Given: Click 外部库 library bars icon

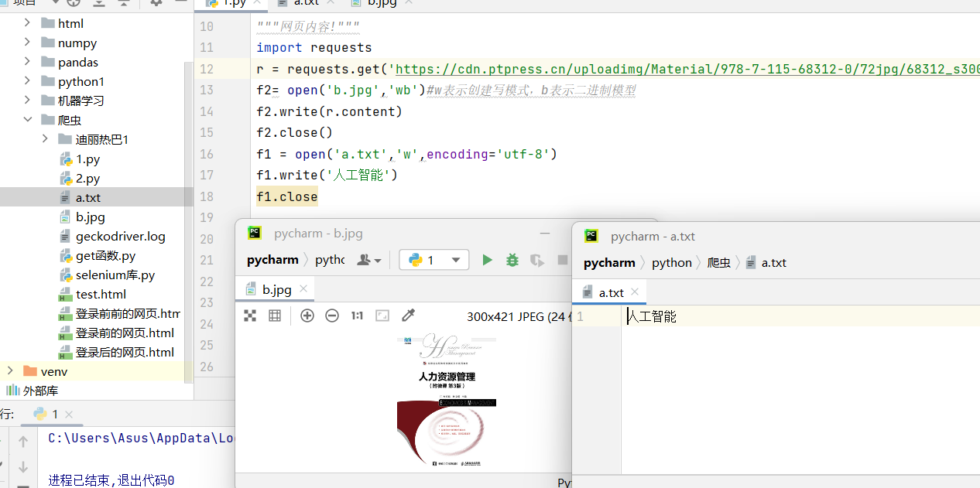Looking at the screenshot, I should coord(12,391).
